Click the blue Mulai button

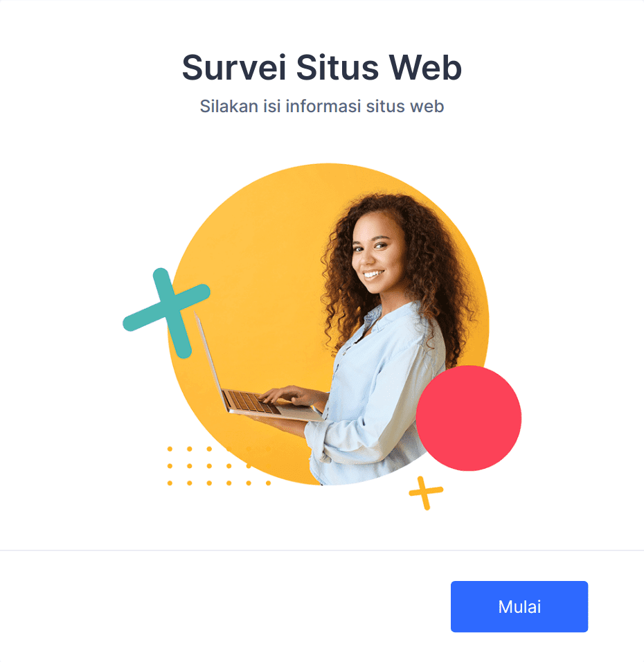[519, 607]
